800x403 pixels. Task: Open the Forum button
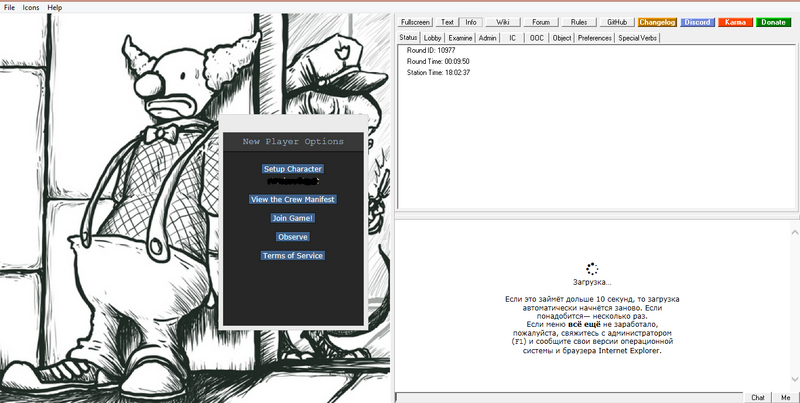click(x=541, y=22)
